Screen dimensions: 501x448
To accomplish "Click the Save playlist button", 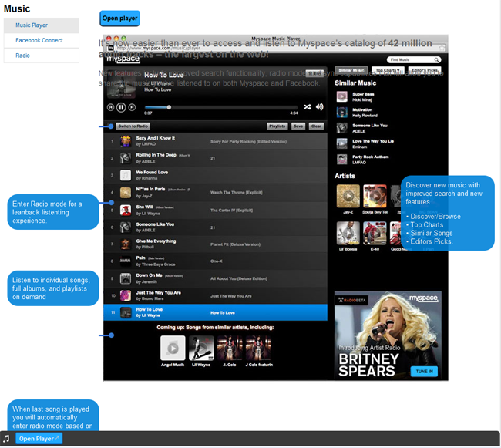I will (298, 126).
